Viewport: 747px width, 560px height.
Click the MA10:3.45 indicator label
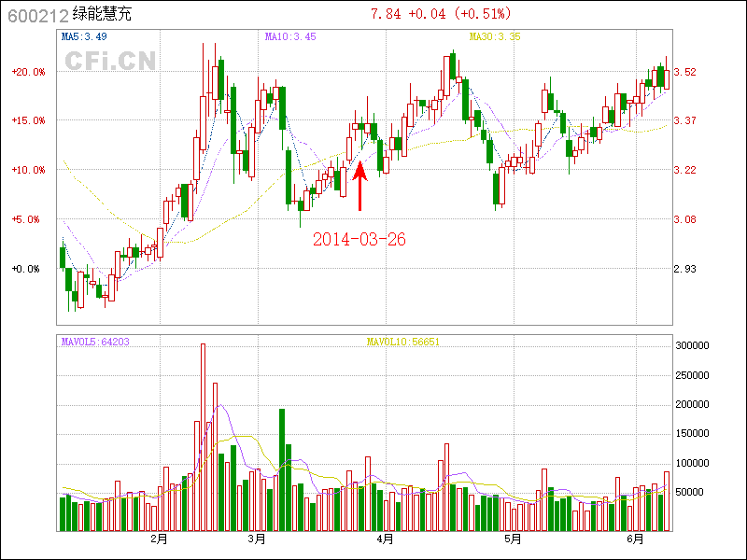[x=289, y=37]
